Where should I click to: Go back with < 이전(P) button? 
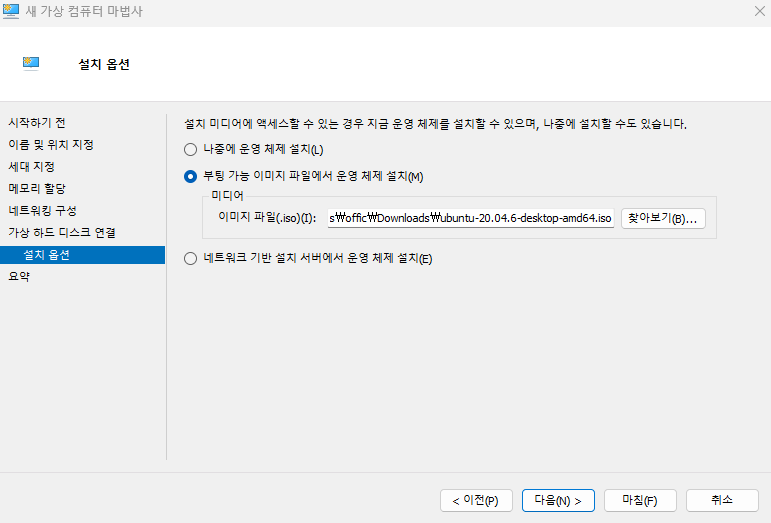[476, 500]
